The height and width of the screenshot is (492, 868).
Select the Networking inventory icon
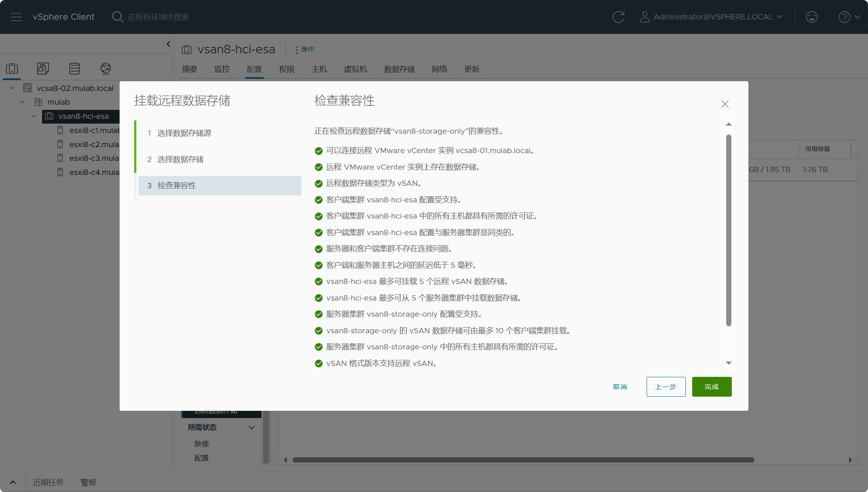pyautogui.click(x=105, y=69)
